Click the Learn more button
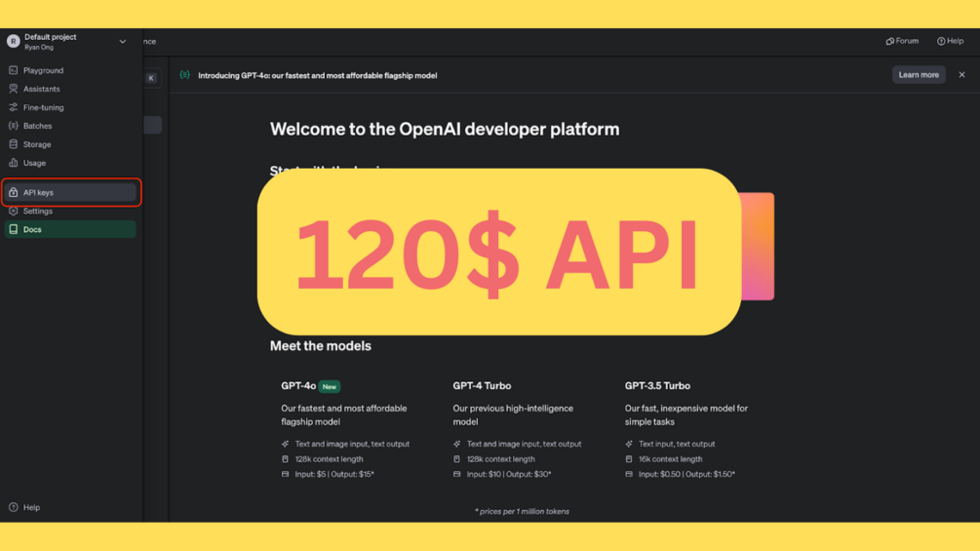 [919, 75]
